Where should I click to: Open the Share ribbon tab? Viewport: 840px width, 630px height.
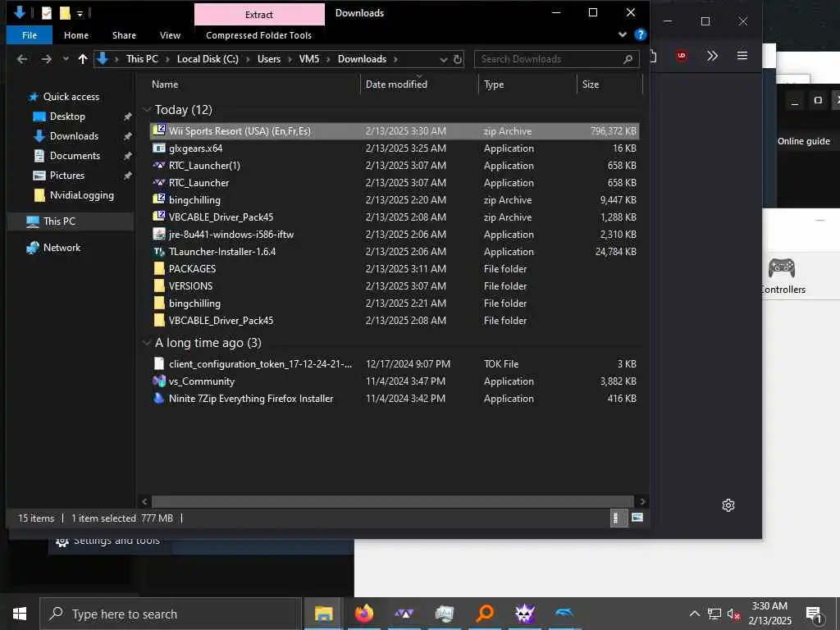[125, 35]
